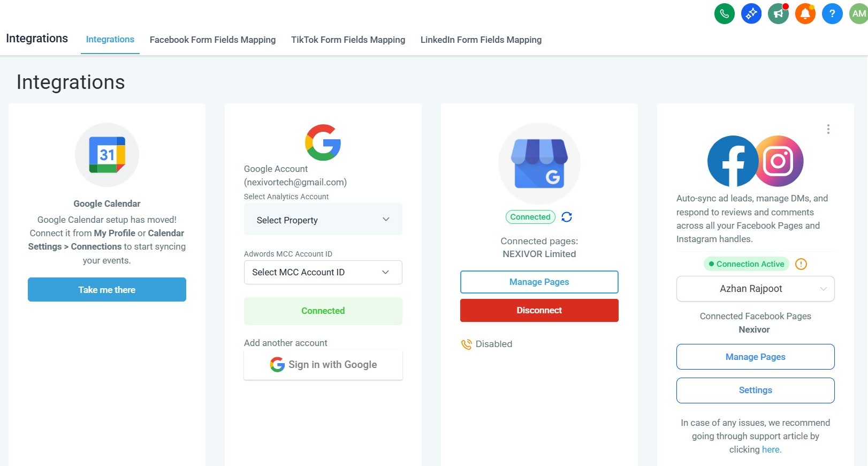This screenshot has height=466, width=868.
Task: Click the NEXIVOR Limited connected page name
Action: pos(539,254)
